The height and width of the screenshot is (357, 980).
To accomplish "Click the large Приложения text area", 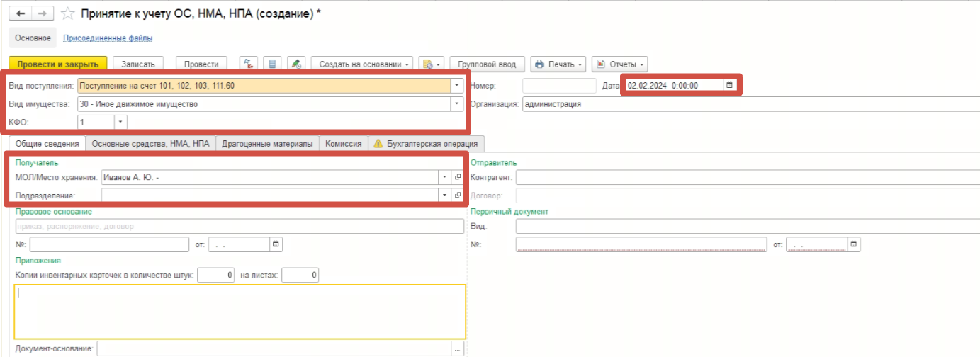I will tap(240, 312).
